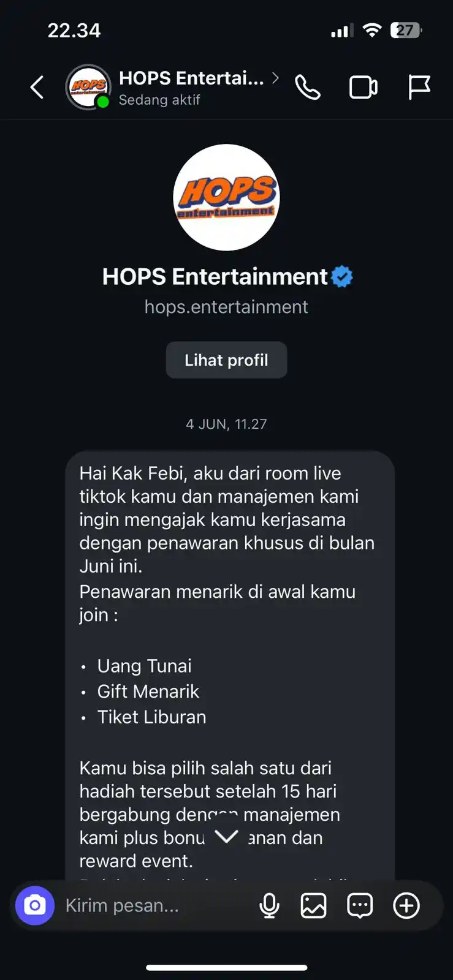Tap the small HOPS avatar in header
453x980 pixels.
(x=88, y=87)
